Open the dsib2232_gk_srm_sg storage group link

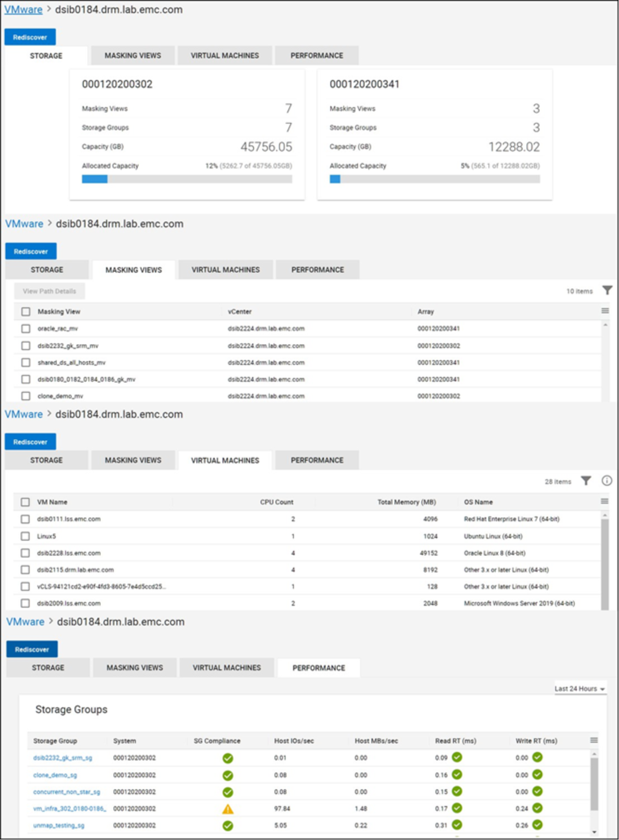[63, 758]
